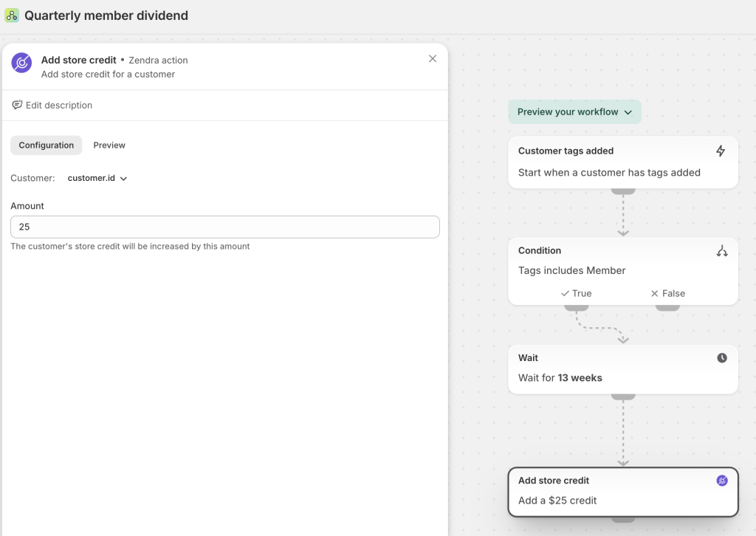The image size is (756, 536).
Task: Click the connector handle under the False branch
Action: 667,308
